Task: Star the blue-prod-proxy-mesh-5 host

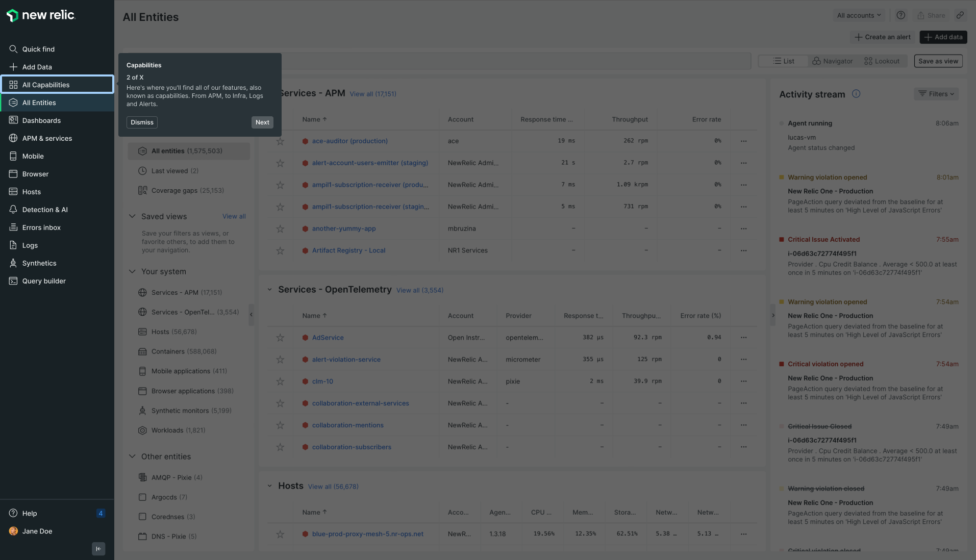Action: point(280,534)
